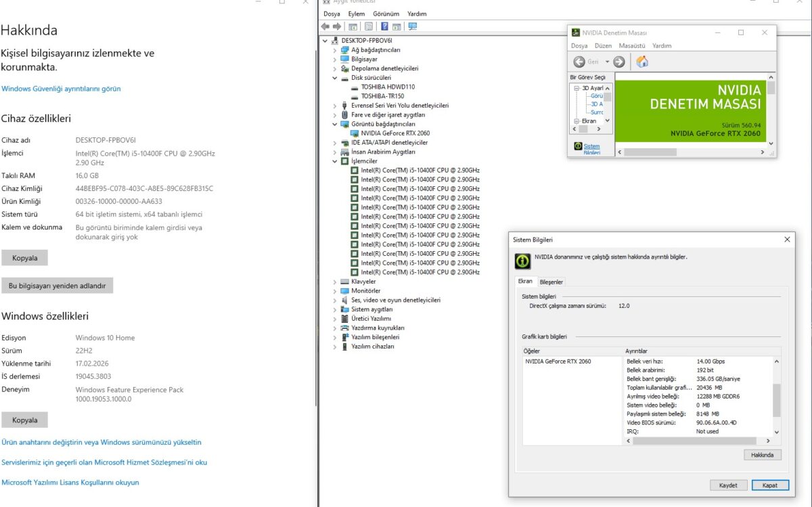Click Bu bilgisayarı yeniden adlandır button
The width and height of the screenshot is (812, 507).
(x=58, y=286)
